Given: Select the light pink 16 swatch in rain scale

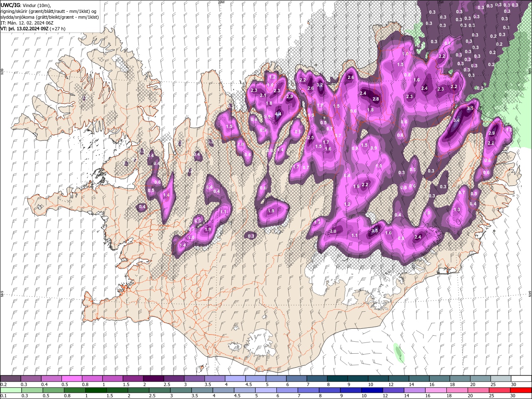Looking at the screenshot, I should (x=436, y=390).
